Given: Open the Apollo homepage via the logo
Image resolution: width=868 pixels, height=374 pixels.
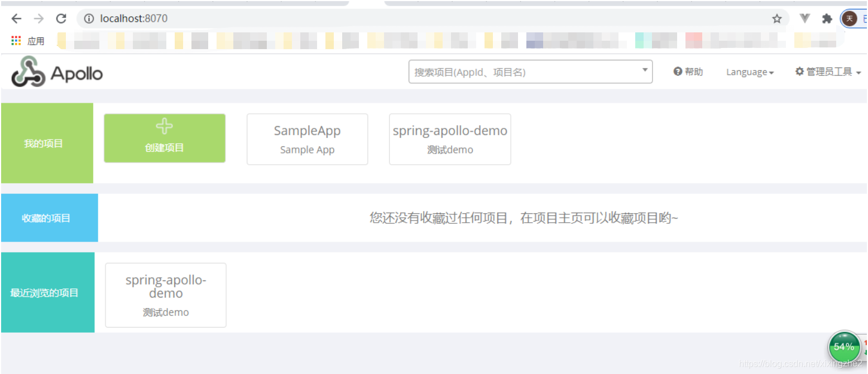Looking at the screenshot, I should point(56,72).
